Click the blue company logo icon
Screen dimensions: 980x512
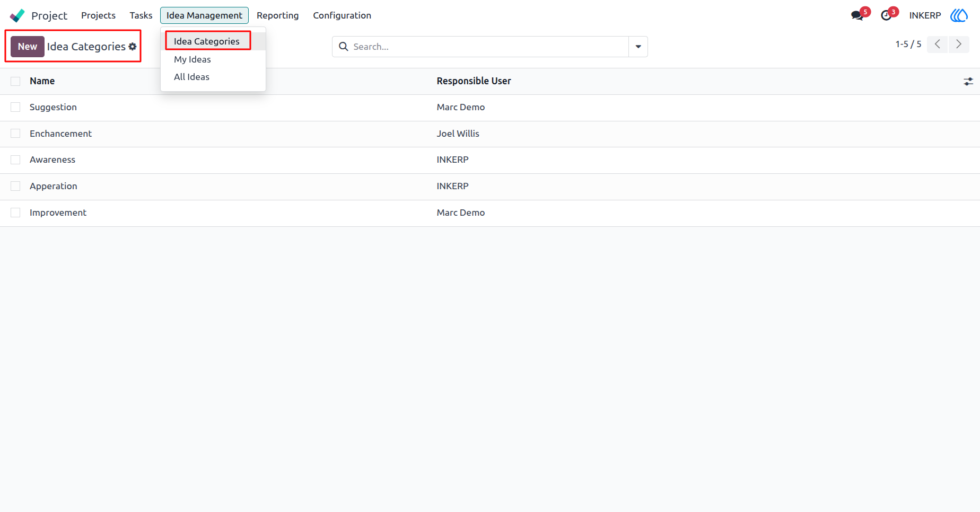(959, 15)
